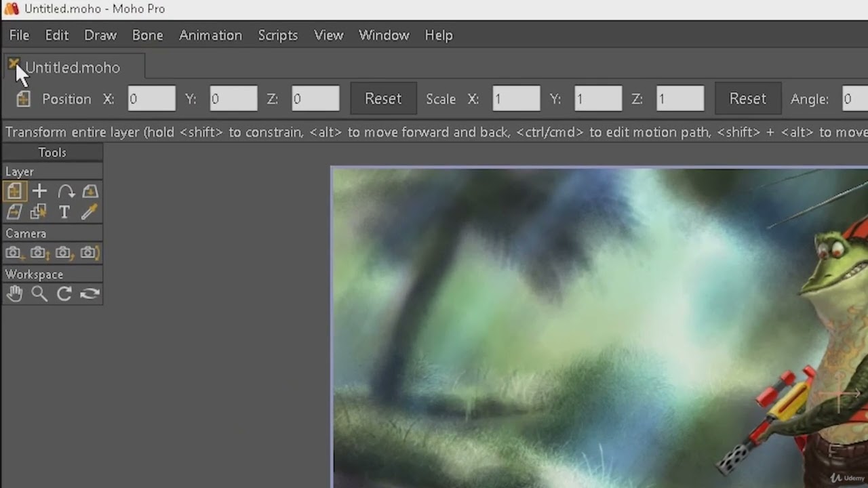The width and height of the screenshot is (868, 488).
Task: Select the Insert Text tool
Action: [64, 213]
